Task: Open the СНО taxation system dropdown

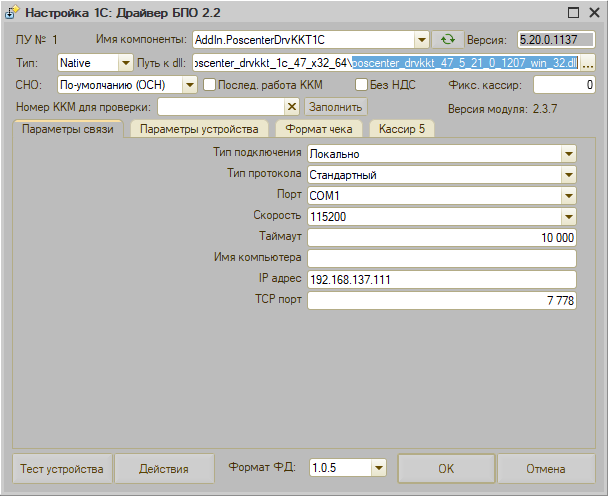Action: pos(190,85)
